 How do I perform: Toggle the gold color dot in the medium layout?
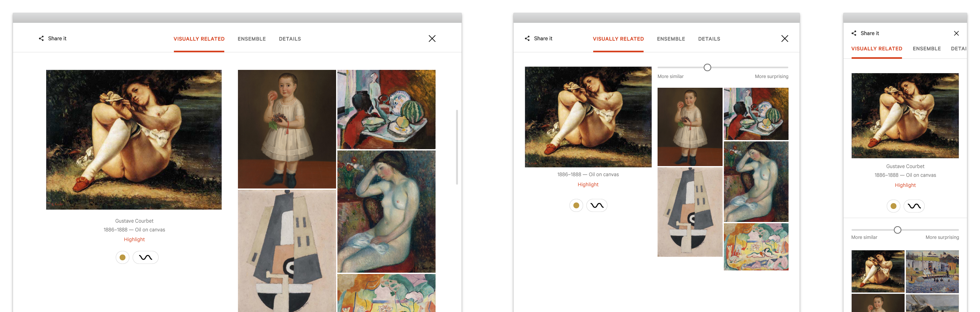pos(576,205)
